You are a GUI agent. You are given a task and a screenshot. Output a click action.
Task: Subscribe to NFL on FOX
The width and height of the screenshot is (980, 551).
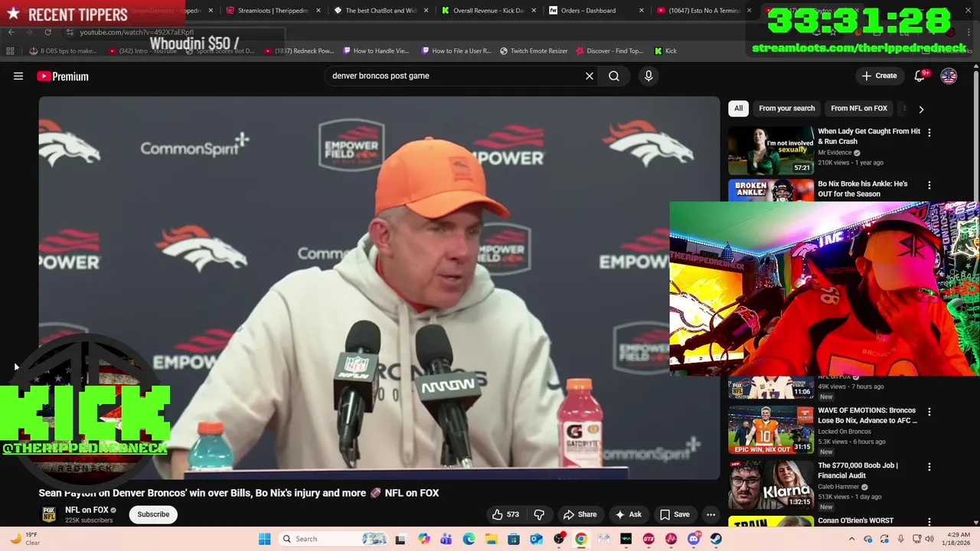click(x=153, y=514)
